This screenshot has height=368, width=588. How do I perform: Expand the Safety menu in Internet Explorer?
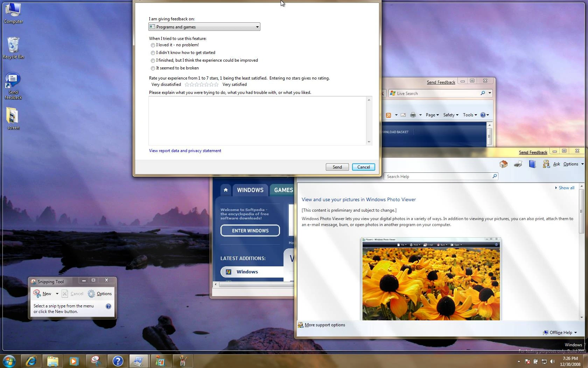(x=451, y=115)
